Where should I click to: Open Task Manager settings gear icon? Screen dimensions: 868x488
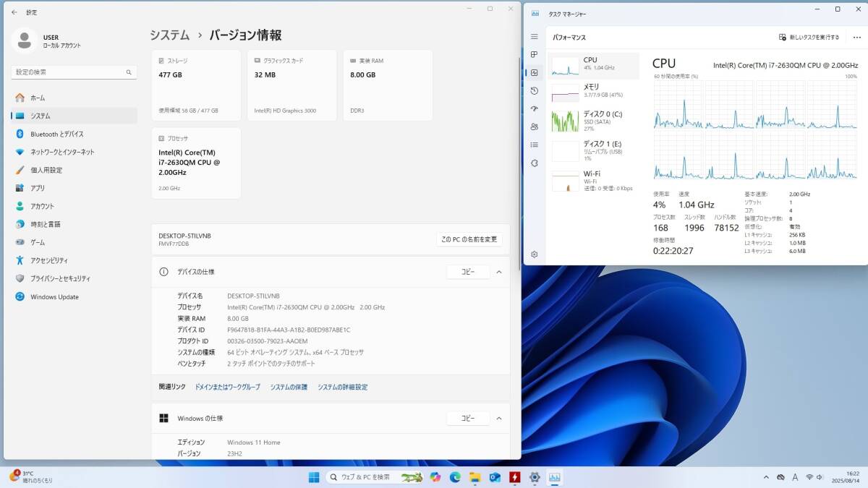[535, 254]
